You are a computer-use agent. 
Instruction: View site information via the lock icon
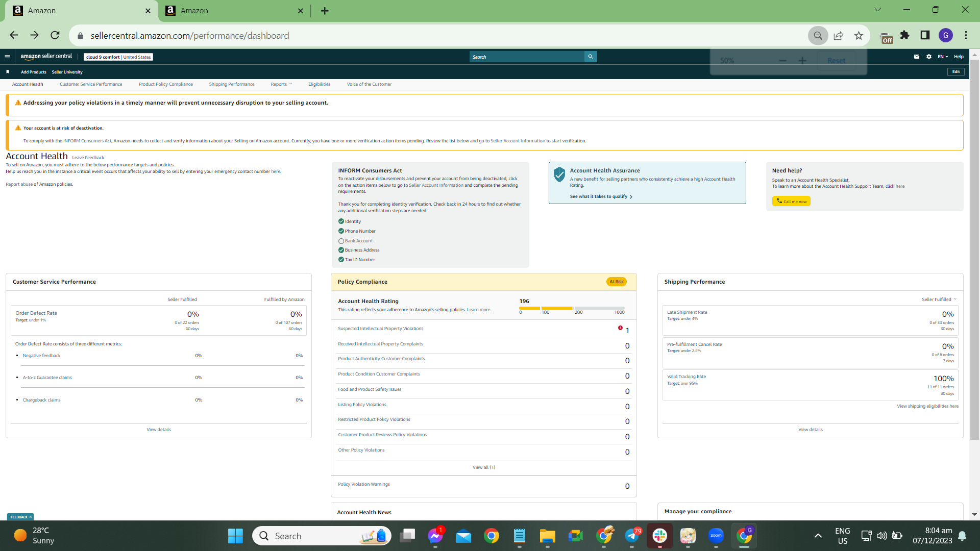tap(80, 36)
